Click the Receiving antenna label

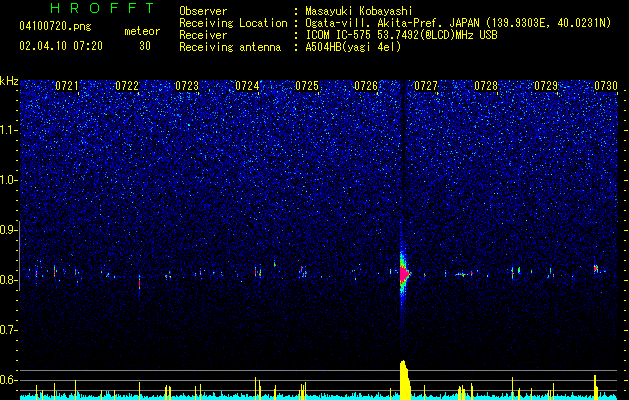[x=230, y=47]
